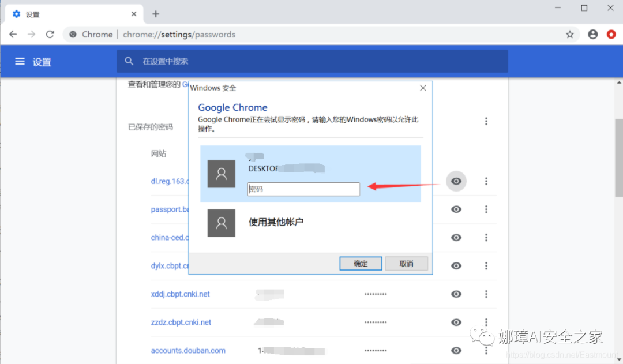Screen dimensions: 623x364
Task: Open more actions for passport.ba row
Action: coord(486,209)
